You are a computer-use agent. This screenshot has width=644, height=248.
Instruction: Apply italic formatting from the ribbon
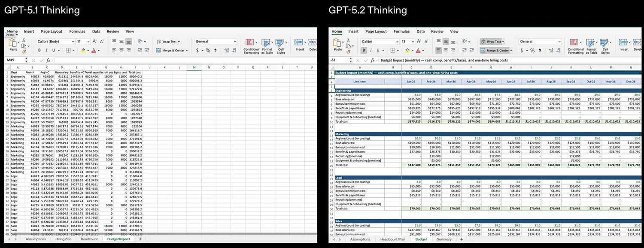46,50
